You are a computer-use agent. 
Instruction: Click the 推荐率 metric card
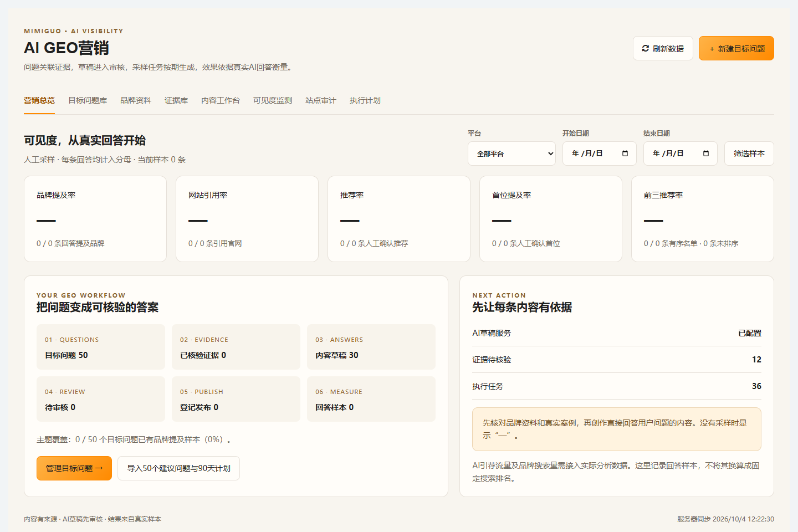coord(399,219)
